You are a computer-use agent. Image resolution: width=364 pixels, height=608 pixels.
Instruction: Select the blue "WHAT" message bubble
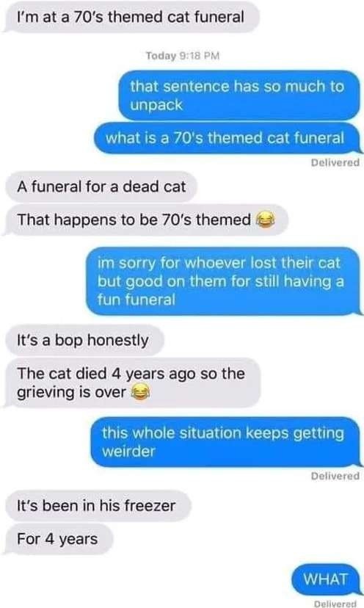click(326, 579)
